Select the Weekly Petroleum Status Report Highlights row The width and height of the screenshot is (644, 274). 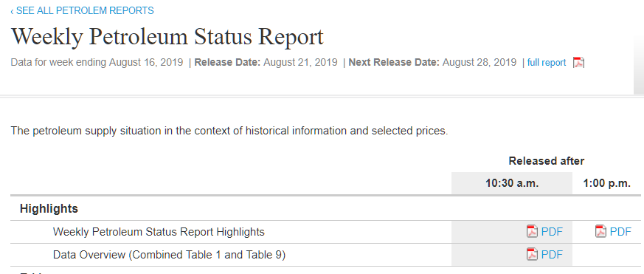pyautogui.click(x=325, y=232)
